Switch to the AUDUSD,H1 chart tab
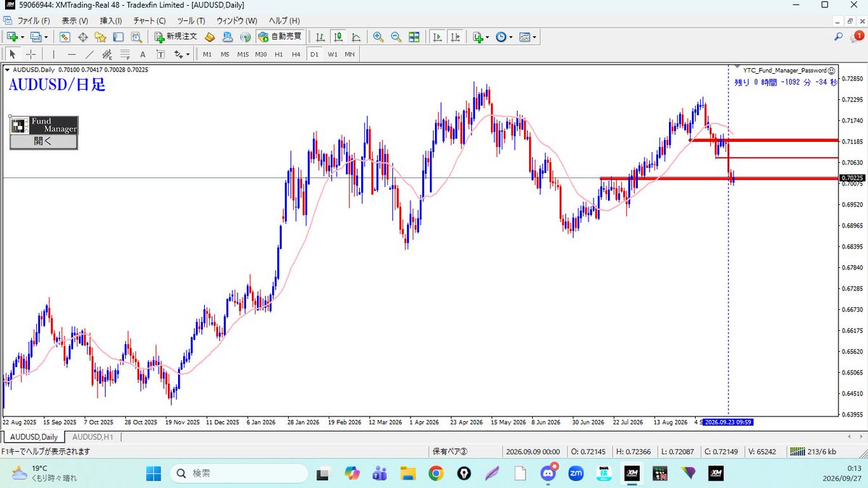 (93, 437)
